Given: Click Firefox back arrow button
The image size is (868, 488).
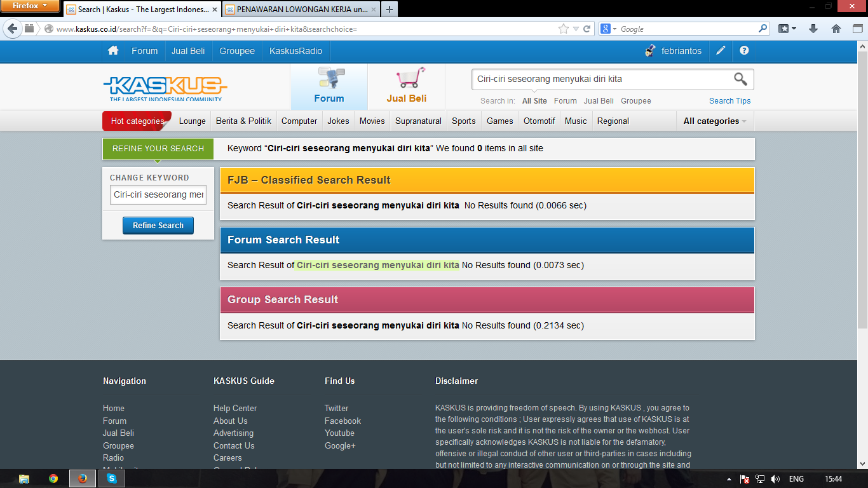Looking at the screenshot, I should [x=12, y=29].
